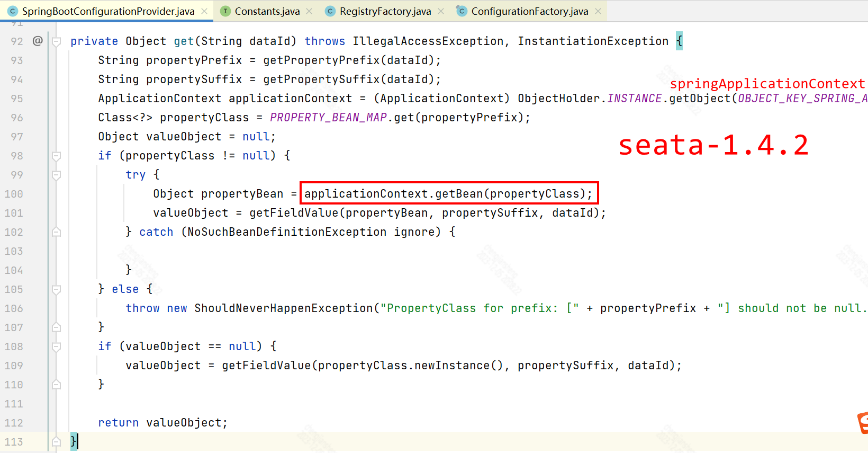
Task: Collapse the get method fold at line 92
Action: point(56,41)
